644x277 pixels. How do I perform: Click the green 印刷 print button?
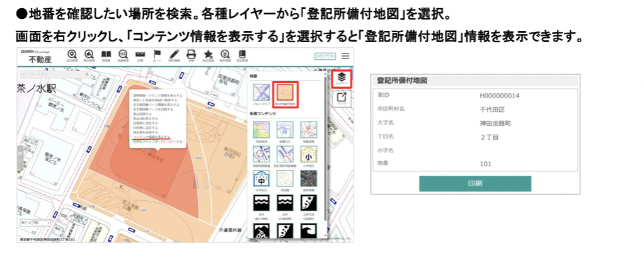click(474, 183)
